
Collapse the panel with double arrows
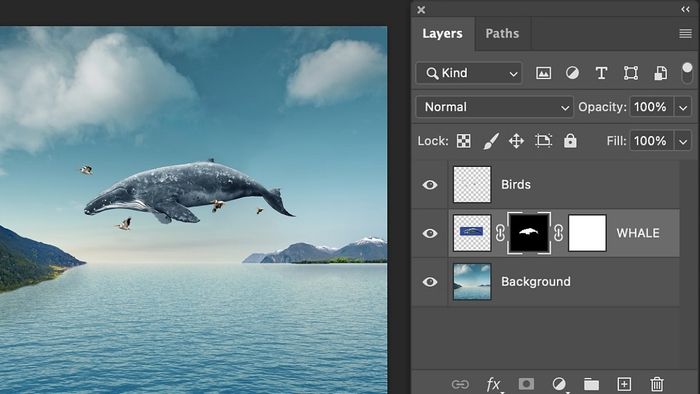point(685,9)
